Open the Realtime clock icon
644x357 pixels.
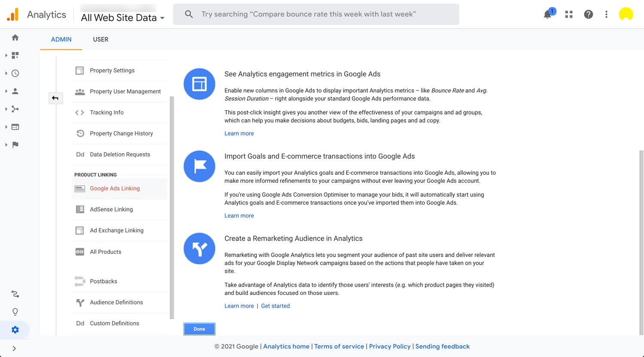(15, 73)
